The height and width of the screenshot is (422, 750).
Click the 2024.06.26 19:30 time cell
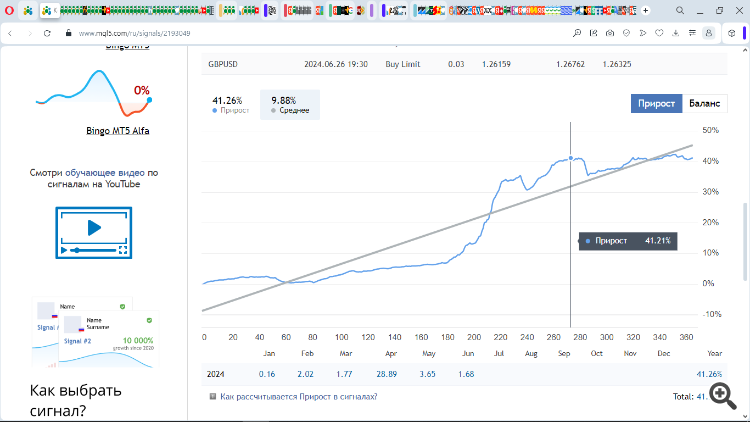tap(336, 64)
